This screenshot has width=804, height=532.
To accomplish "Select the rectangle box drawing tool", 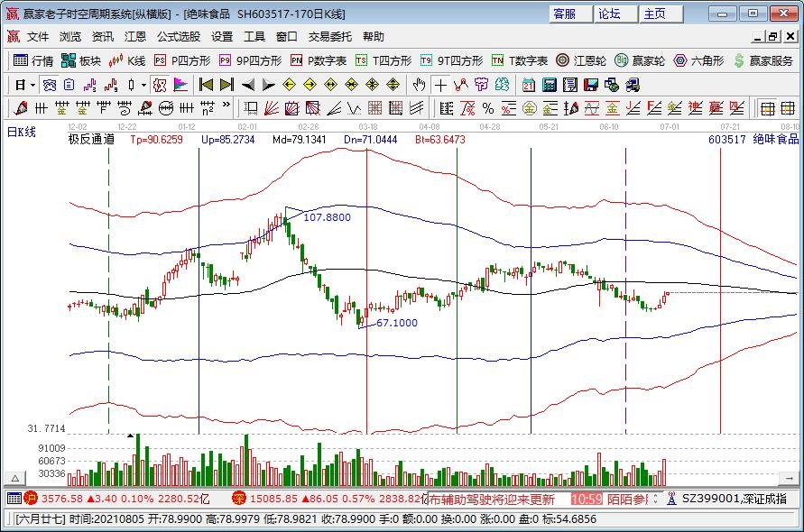I will point(251,109).
